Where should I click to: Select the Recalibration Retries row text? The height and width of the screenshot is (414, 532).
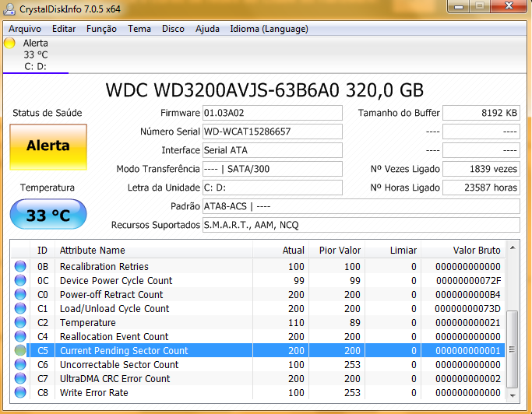click(104, 266)
